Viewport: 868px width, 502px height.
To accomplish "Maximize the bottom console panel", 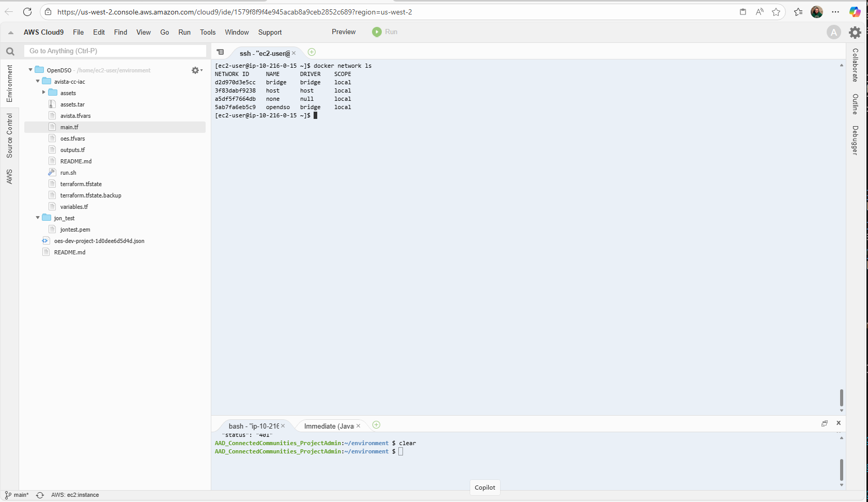I will click(825, 423).
